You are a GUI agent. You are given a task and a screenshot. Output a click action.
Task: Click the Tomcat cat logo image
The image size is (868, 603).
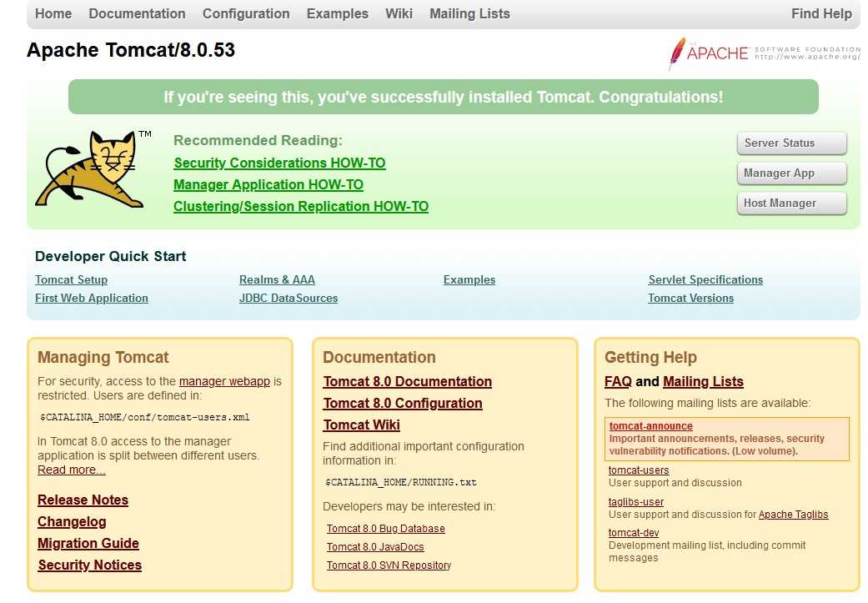93,169
